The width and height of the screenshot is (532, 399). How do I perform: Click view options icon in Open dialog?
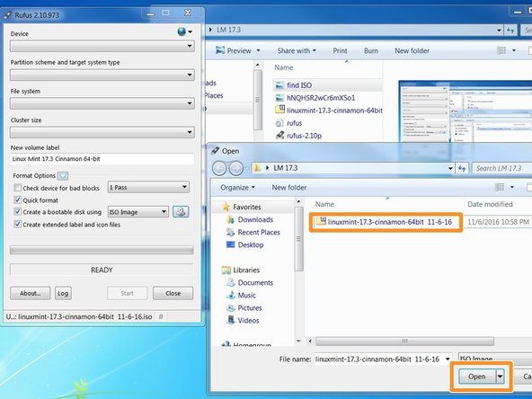pos(500,187)
